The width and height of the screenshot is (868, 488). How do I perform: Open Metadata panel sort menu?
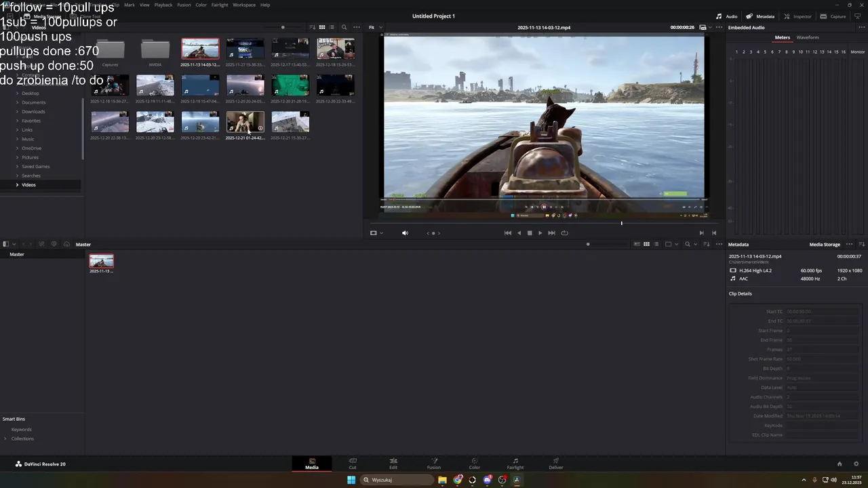(x=862, y=244)
